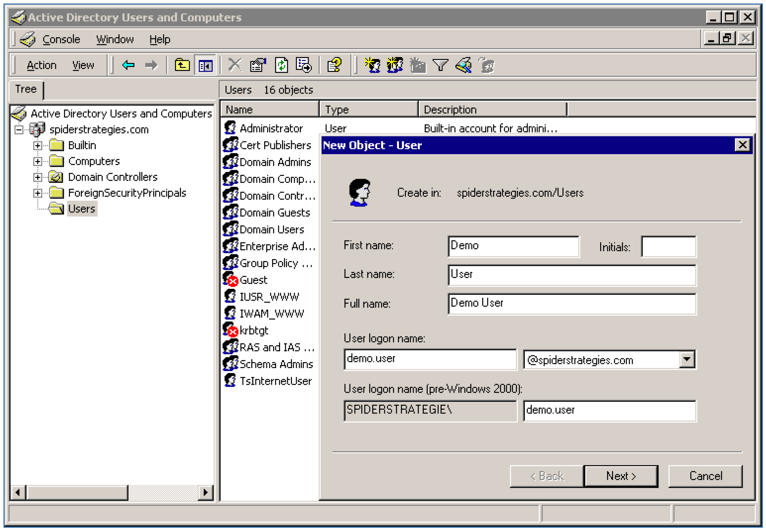Click the Export list toolbar icon

pos(304,65)
